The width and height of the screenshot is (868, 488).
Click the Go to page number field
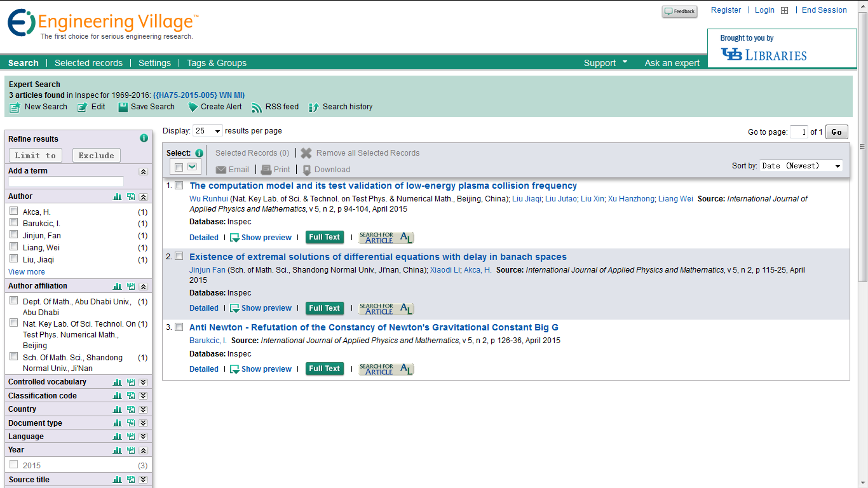coord(799,132)
